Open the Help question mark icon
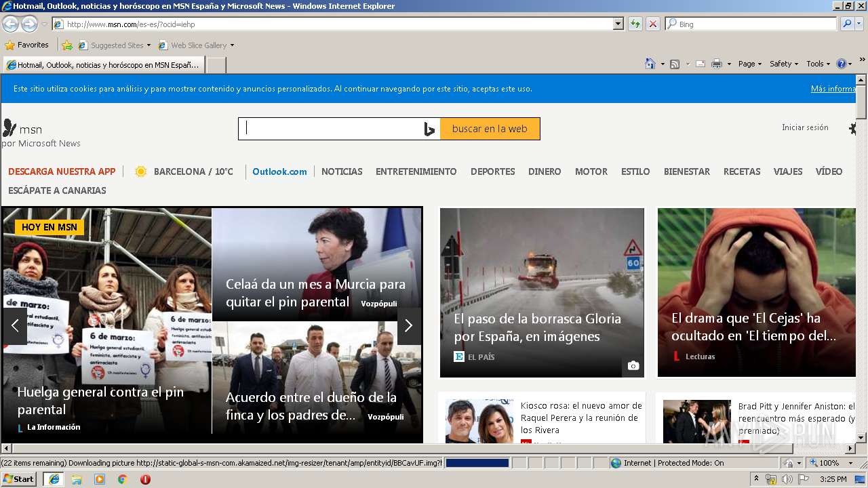Image resolution: width=868 pixels, height=488 pixels. click(x=842, y=64)
